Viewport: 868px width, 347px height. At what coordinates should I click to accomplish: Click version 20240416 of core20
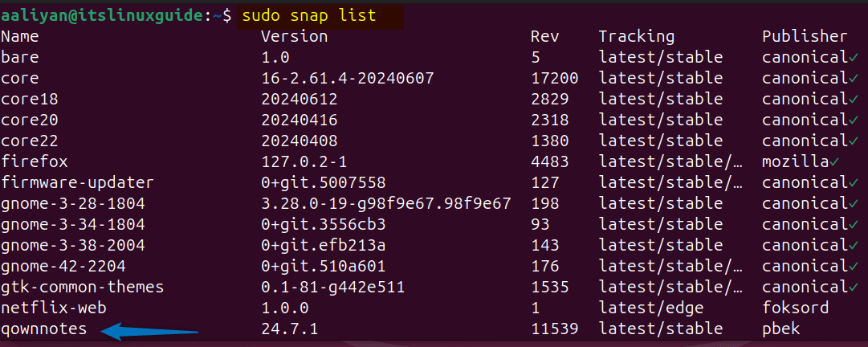pyautogui.click(x=300, y=120)
